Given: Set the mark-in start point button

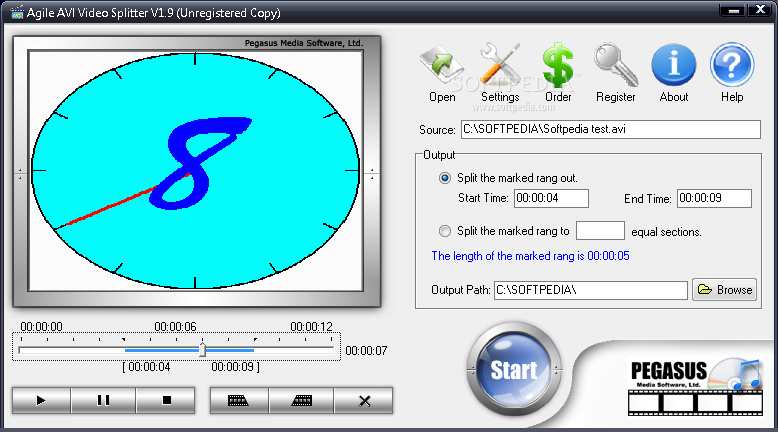Looking at the screenshot, I should coord(238,400).
